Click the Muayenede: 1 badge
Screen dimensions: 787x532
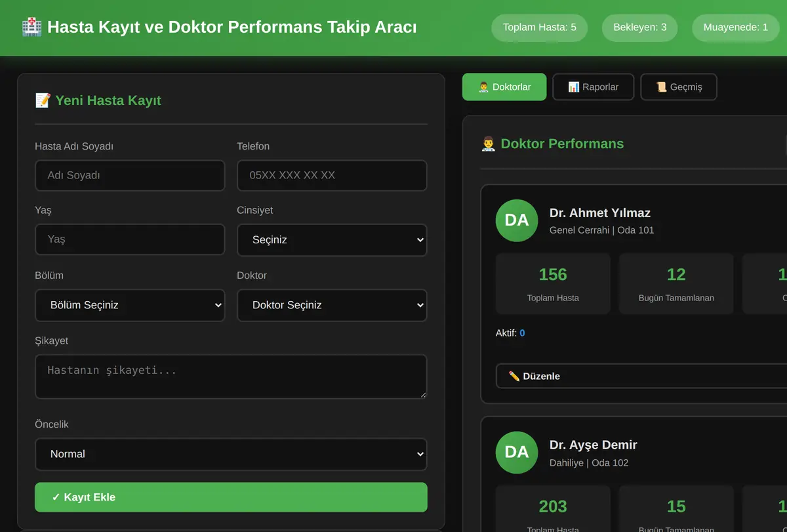coord(735,28)
